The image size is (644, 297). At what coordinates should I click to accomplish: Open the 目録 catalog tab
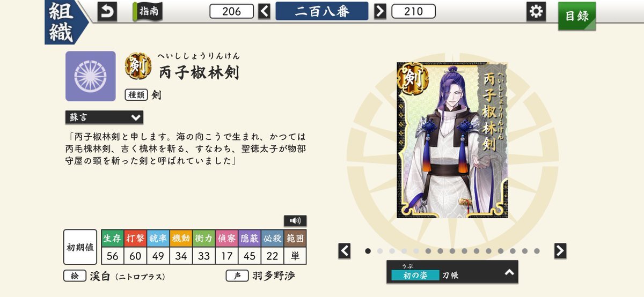(577, 16)
